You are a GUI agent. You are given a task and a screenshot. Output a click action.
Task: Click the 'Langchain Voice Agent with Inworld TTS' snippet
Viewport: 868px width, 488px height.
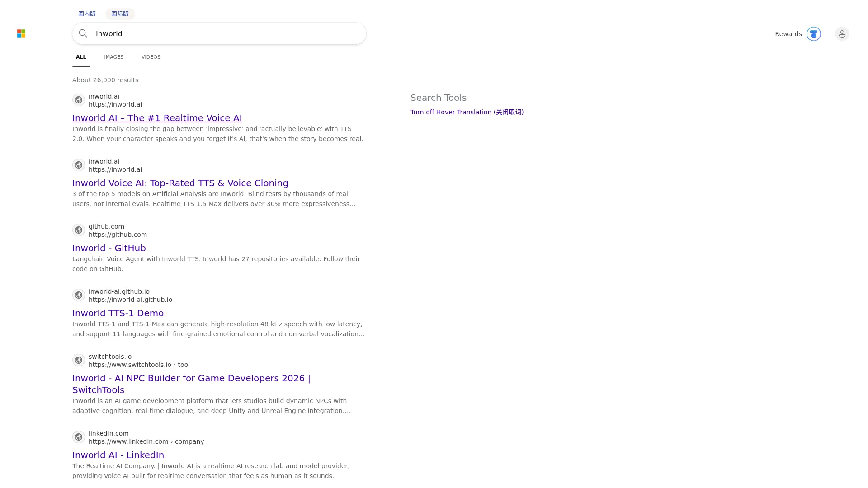[216, 264]
